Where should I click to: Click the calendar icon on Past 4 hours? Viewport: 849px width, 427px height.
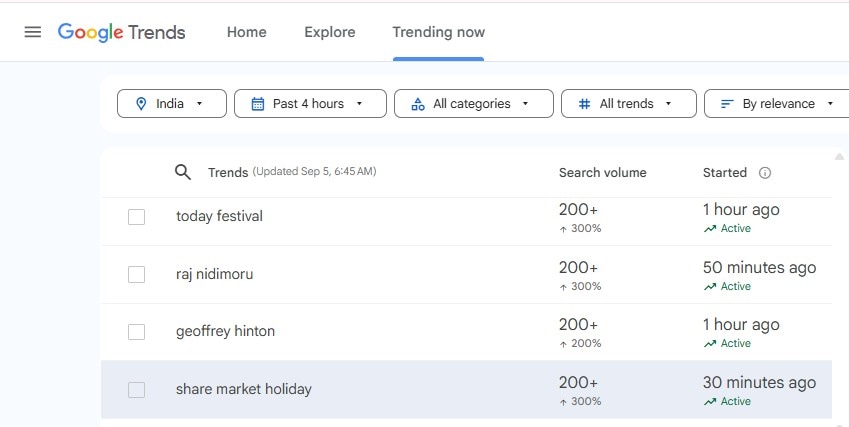pyautogui.click(x=258, y=104)
